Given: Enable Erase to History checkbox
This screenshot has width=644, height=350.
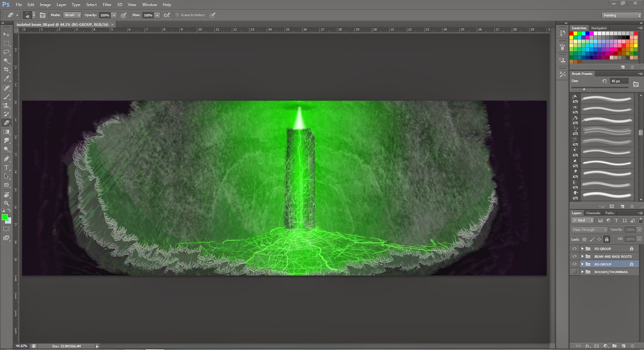Looking at the screenshot, I should (x=178, y=15).
